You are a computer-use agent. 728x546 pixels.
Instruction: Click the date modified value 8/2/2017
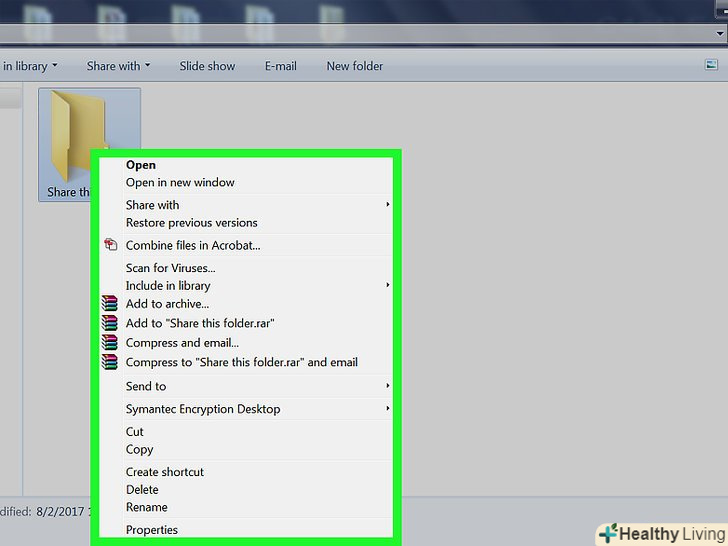(60, 511)
